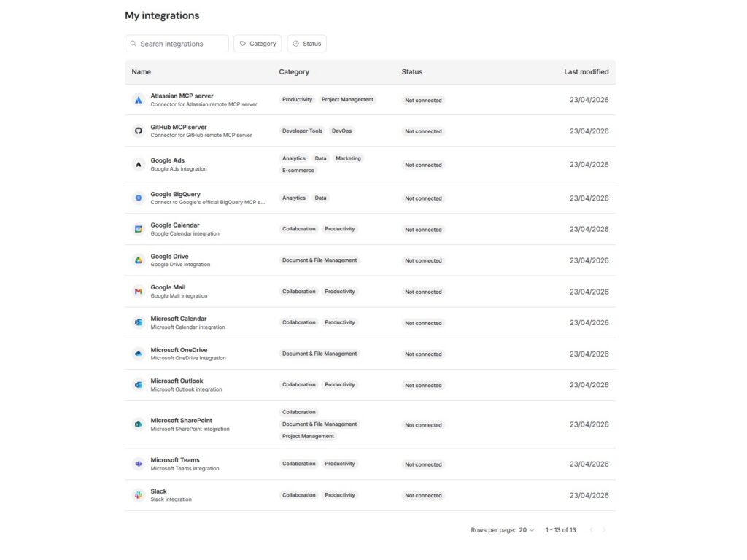This screenshot has height=560, width=747.
Task: Open GitHub MCP server integration
Action: (x=179, y=127)
